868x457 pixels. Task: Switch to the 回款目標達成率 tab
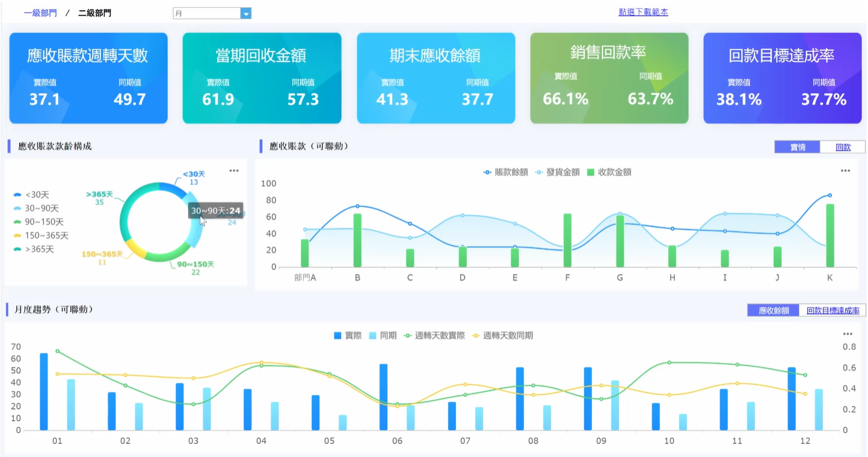coord(833,311)
